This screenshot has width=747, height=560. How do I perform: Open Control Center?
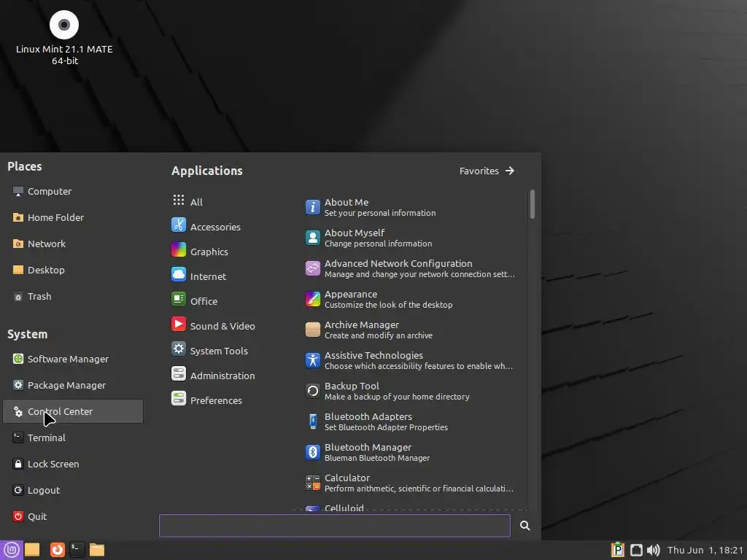point(73,411)
